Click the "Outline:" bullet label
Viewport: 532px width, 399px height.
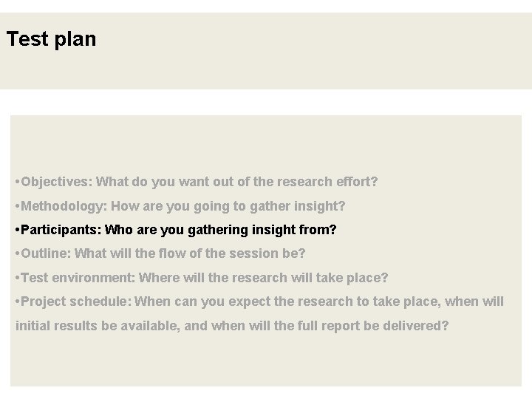46,253
